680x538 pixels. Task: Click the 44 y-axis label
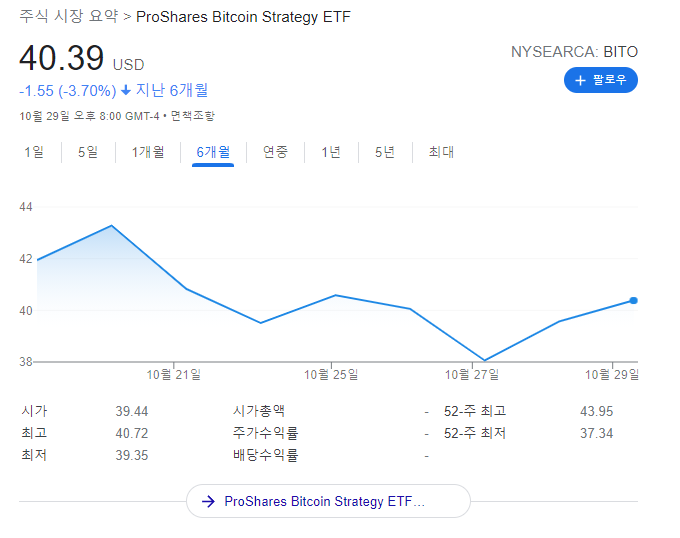(x=26, y=207)
